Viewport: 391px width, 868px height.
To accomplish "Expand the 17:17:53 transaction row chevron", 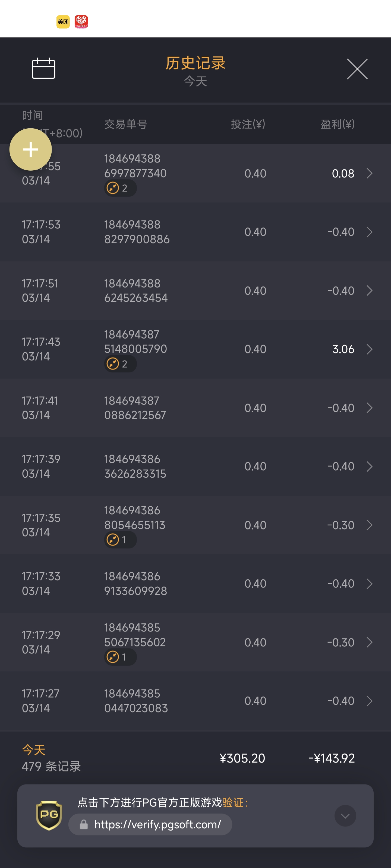I will point(369,232).
